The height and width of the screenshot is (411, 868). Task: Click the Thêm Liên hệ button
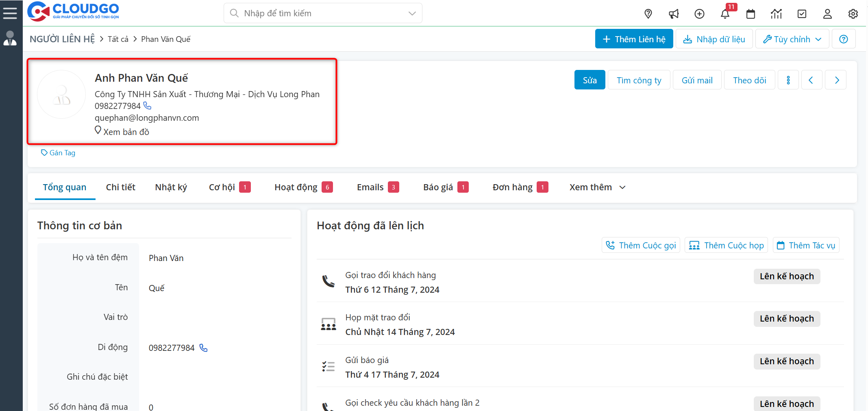633,39
